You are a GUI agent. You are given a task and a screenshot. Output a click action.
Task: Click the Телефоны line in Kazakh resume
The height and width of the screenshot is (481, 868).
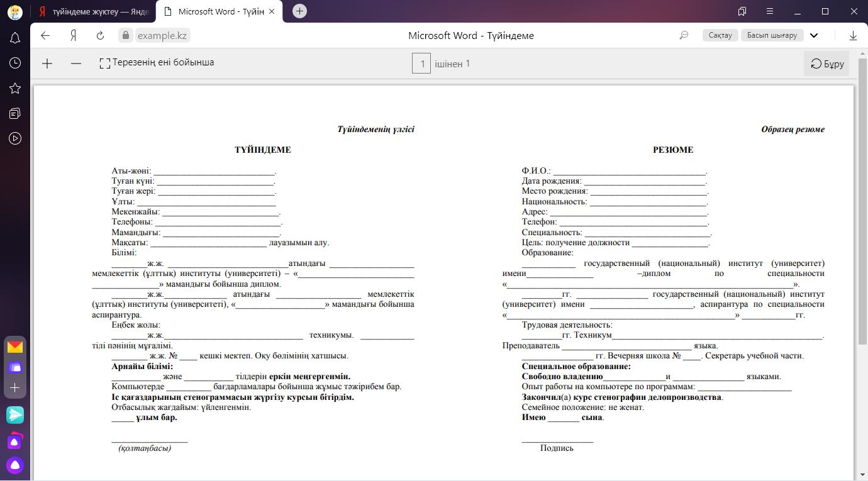click(x=198, y=222)
